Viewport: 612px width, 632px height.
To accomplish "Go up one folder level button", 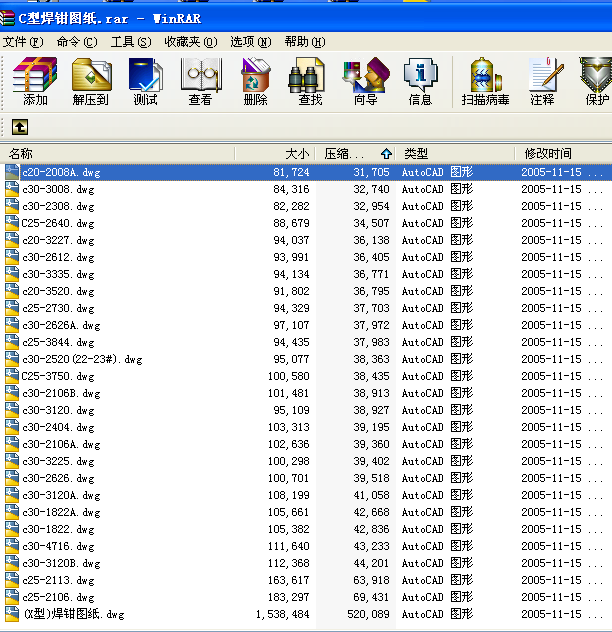I will (x=20, y=127).
